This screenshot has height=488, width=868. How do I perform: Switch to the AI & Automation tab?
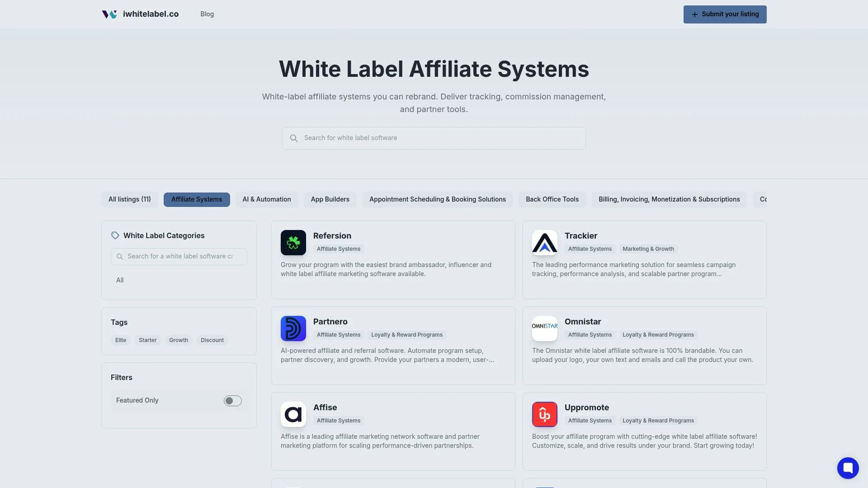point(266,199)
